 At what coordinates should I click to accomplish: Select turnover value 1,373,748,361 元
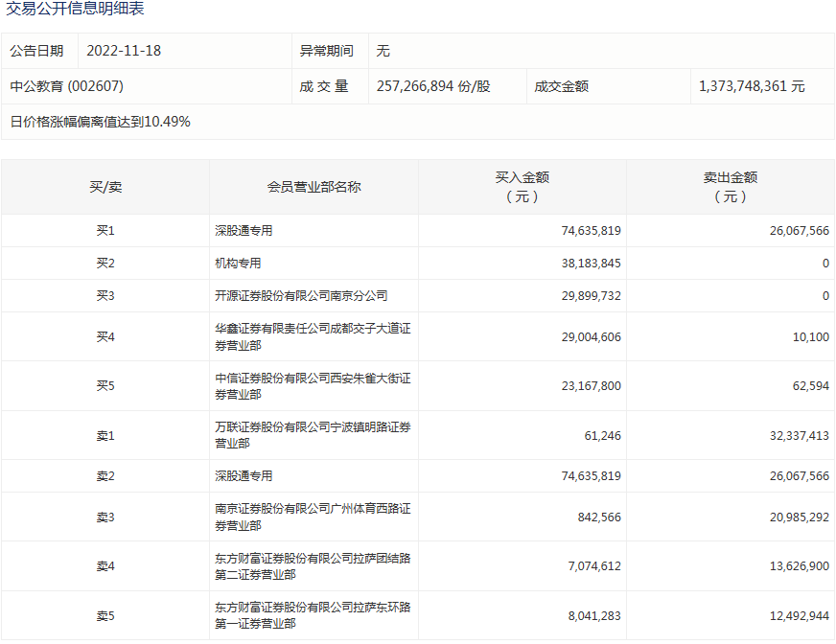[x=752, y=86]
